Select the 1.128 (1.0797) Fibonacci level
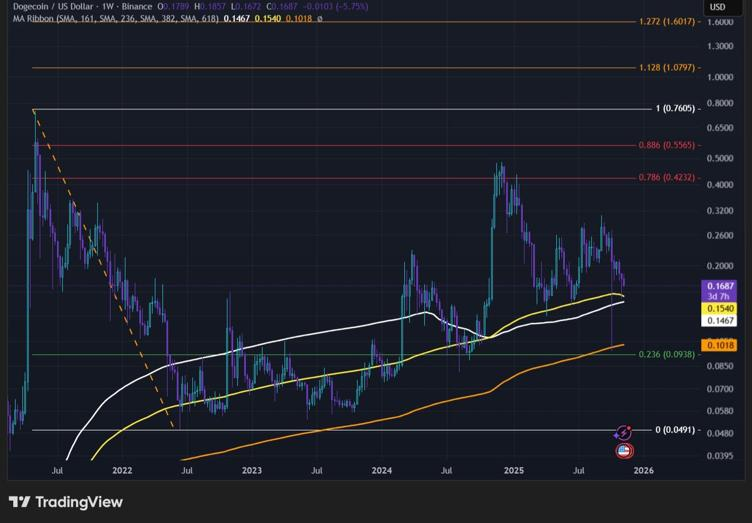This screenshot has width=752, height=523. [669, 68]
